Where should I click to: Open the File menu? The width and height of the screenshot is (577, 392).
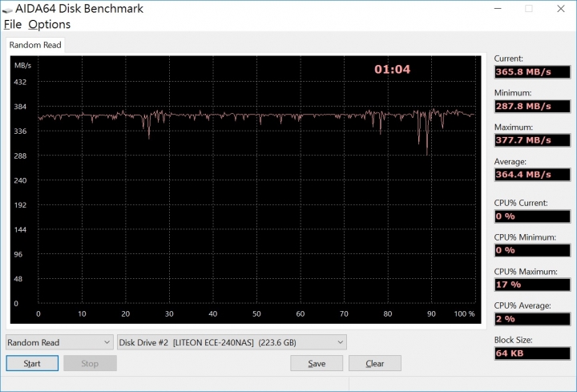[13, 24]
